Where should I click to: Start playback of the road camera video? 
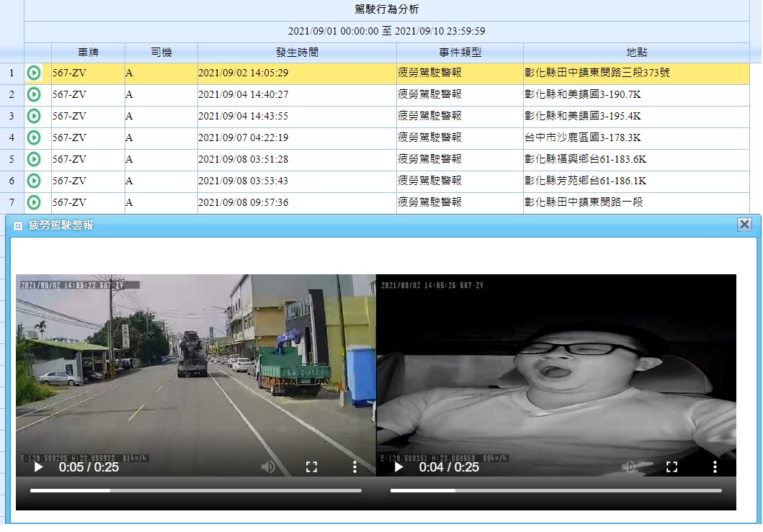(38, 467)
